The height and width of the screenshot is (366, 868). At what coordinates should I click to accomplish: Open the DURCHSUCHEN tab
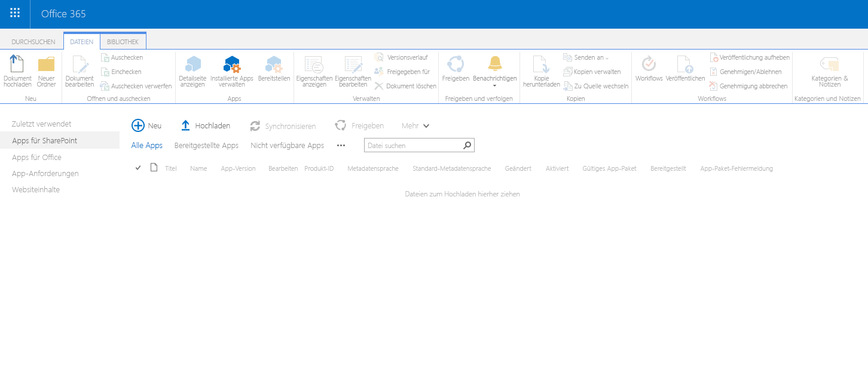coord(33,41)
